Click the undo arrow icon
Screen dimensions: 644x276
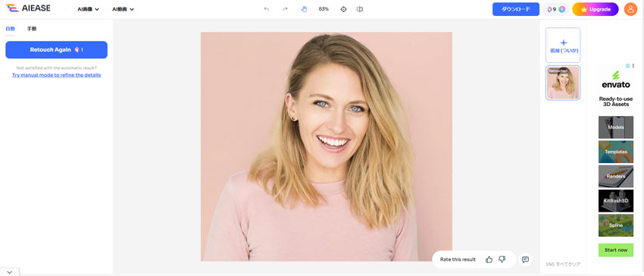pos(267,9)
